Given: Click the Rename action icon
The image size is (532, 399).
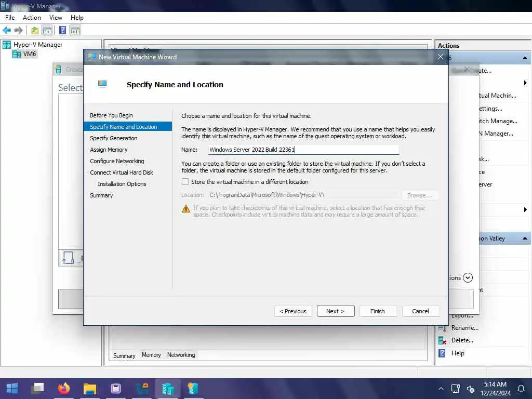Looking at the screenshot, I should pyautogui.click(x=442, y=328).
